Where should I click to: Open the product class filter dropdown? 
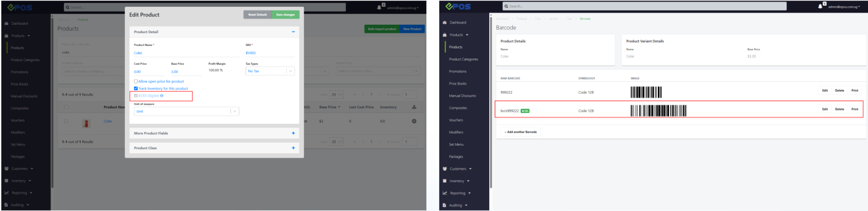point(378,71)
